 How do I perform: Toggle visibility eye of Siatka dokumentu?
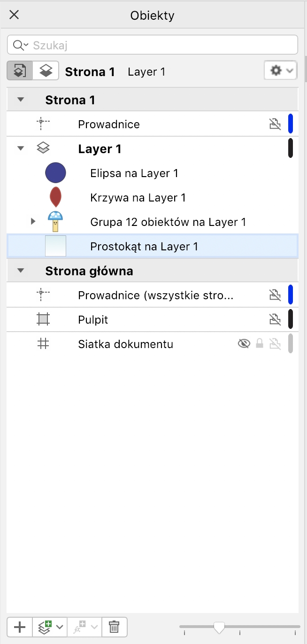point(244,344)
